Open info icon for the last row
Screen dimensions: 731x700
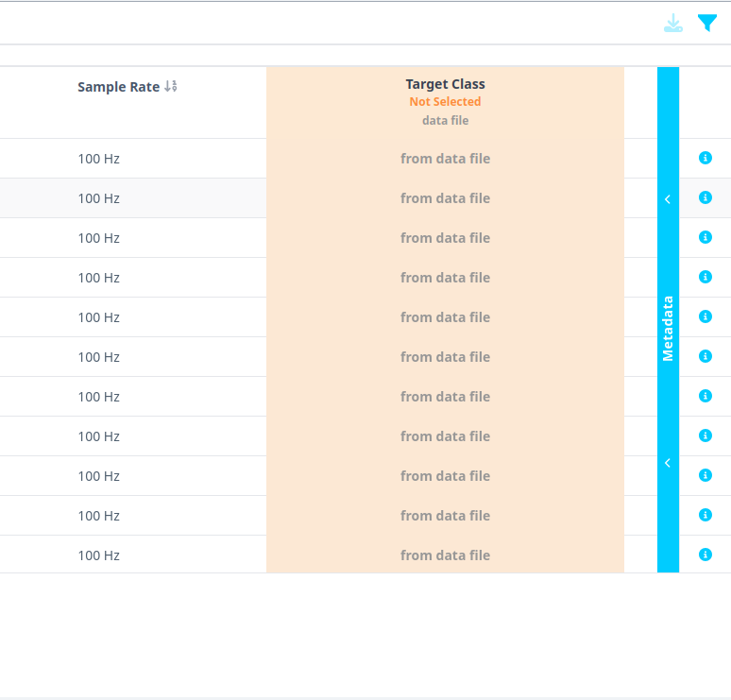pyautogui.click(x=705, y=555)
